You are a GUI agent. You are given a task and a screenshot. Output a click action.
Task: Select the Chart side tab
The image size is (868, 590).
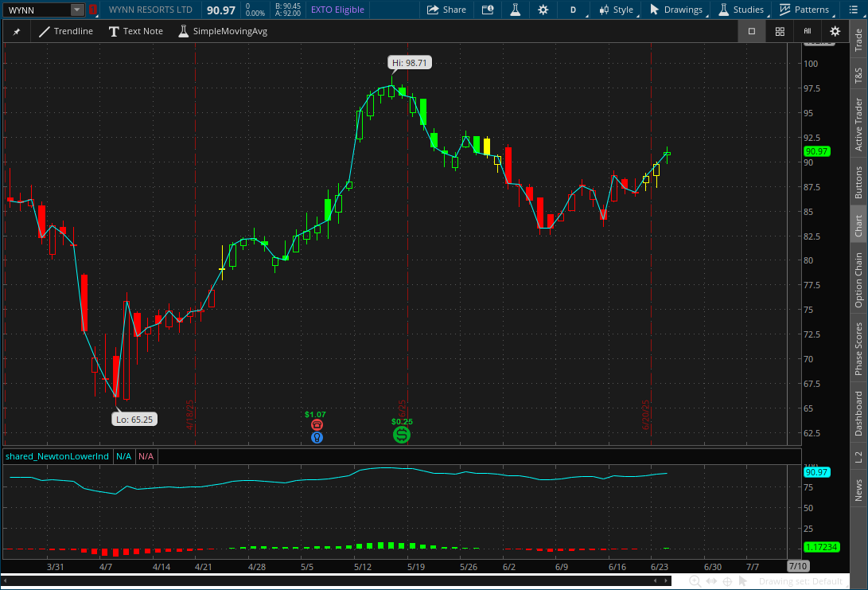[x=858, y=225]
